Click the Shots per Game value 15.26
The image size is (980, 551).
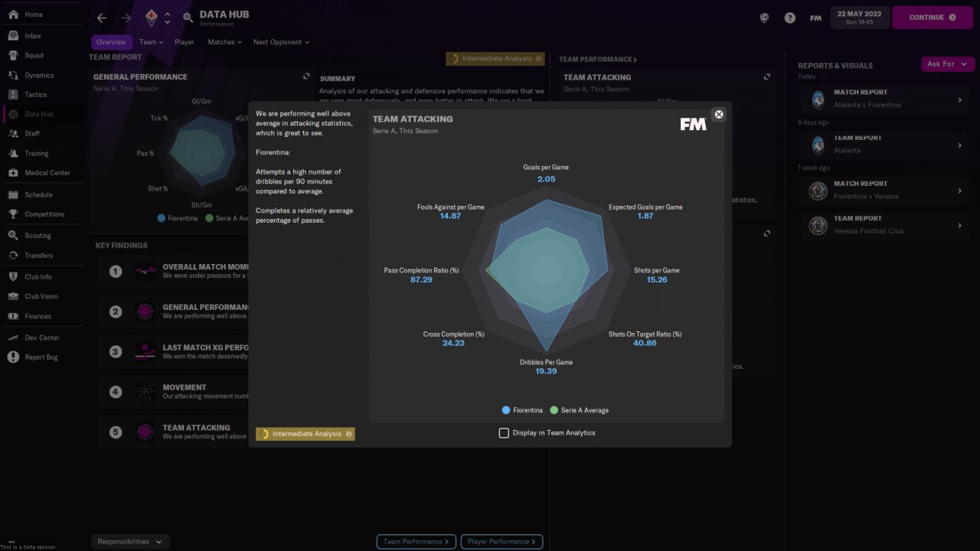[657, 279]
